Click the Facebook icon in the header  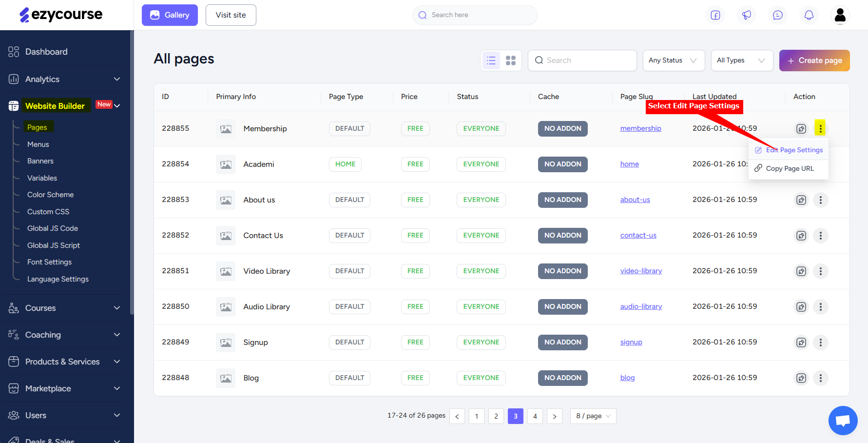(x=715, y=15)
